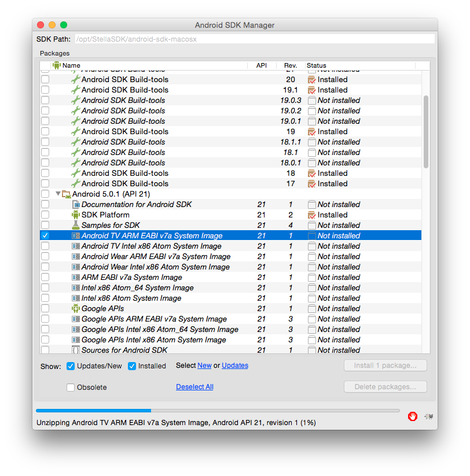Image resolution: width=470 pixels, height=476 pixels.
Task: Toggle the Installed show filter
Action: point(132,366)
